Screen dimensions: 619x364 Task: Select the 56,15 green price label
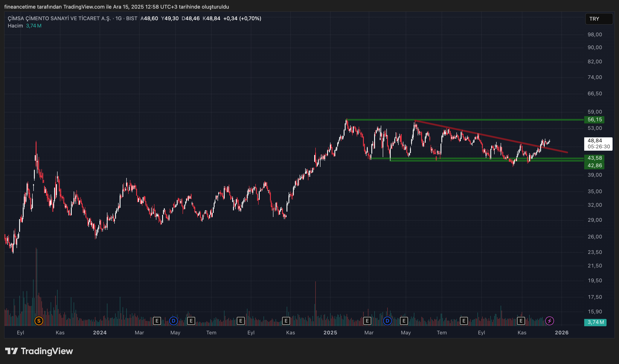click(595, 120)
